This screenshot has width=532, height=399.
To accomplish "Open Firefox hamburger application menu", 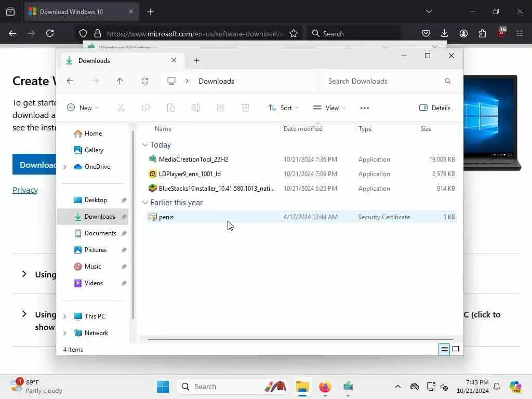I will click(x=520, y=33).
